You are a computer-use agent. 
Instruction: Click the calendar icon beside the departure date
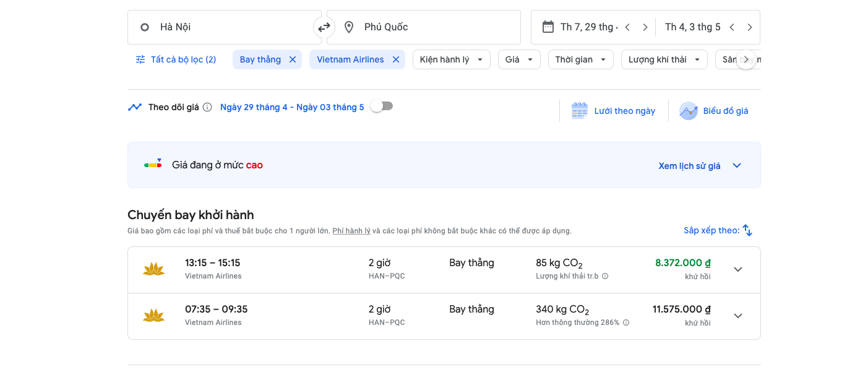pyautogui.click(x=547, y=27)
